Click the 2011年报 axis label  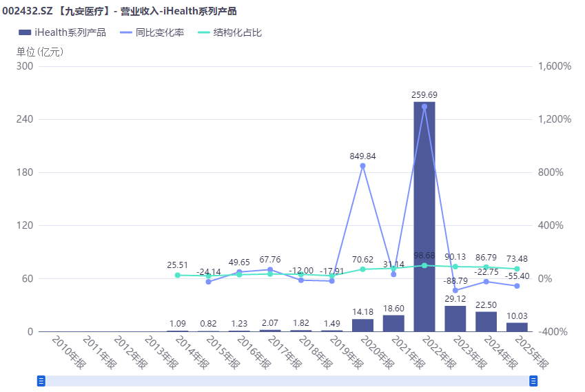pos(100,352)
